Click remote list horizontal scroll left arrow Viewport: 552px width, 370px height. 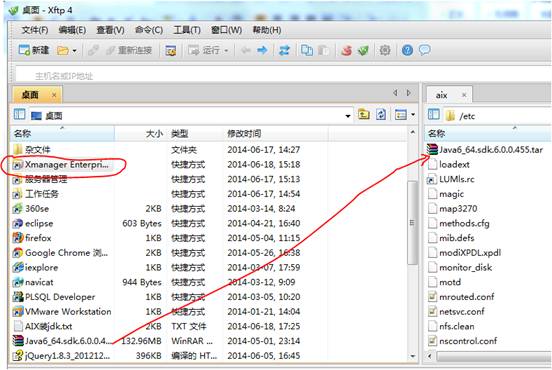coord(430,356)
